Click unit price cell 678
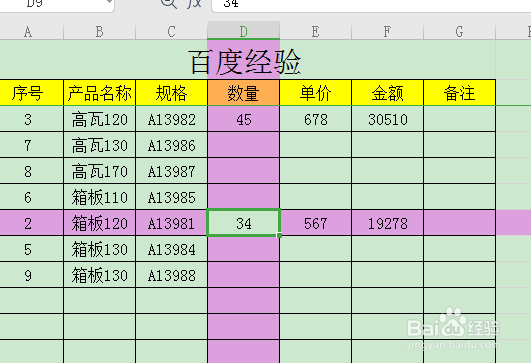This screenshot has height=363, width=531. click(316, 119)
